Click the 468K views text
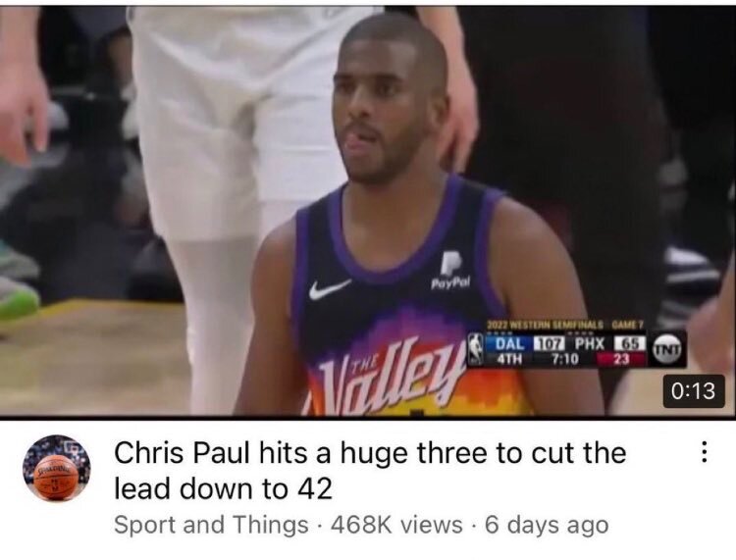 point(396,525)
